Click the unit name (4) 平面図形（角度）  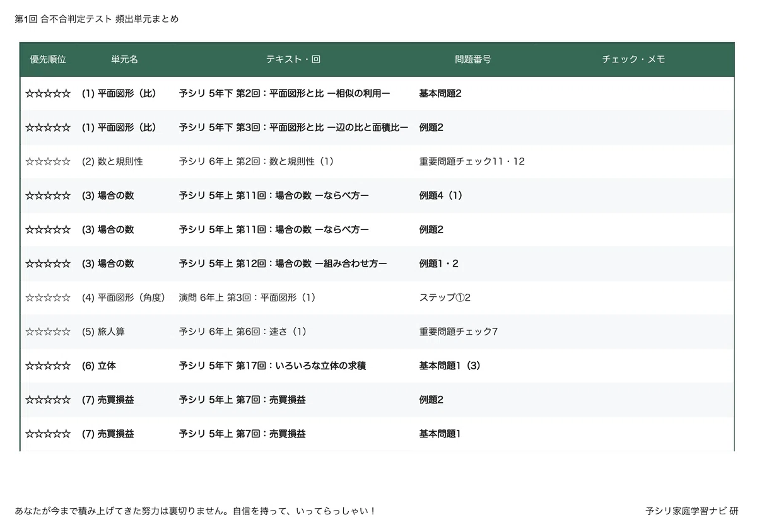[x=124, y=298]
